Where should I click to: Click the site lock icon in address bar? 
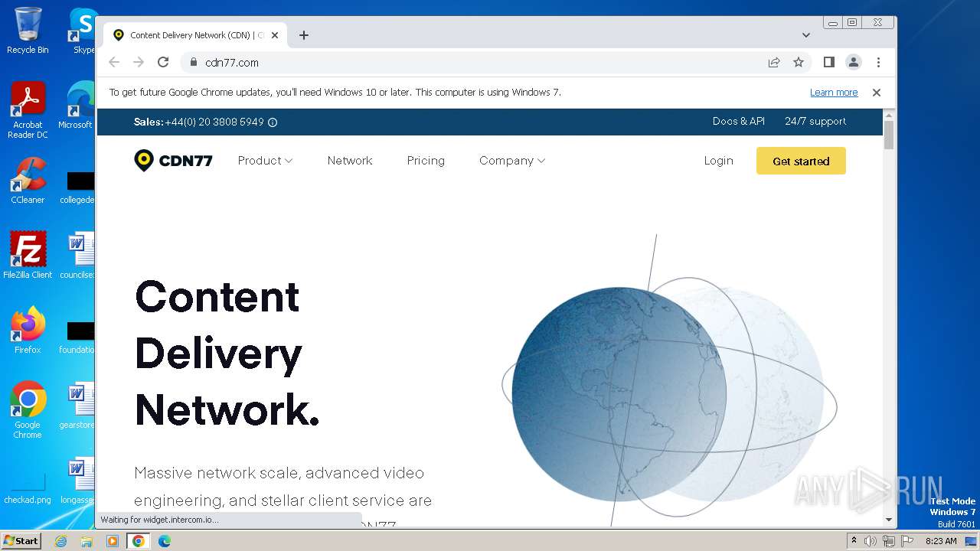coord(193,63)
